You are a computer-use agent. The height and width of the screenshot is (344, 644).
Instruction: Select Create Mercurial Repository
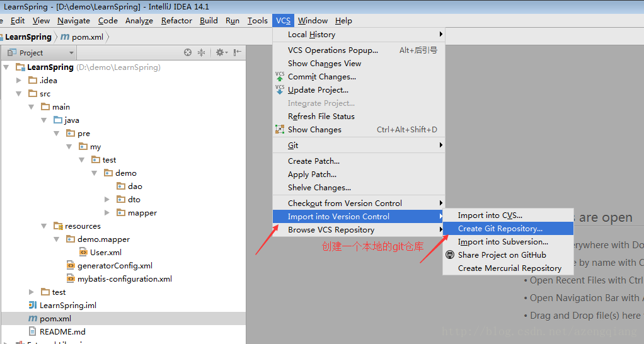tap(508, 268)
